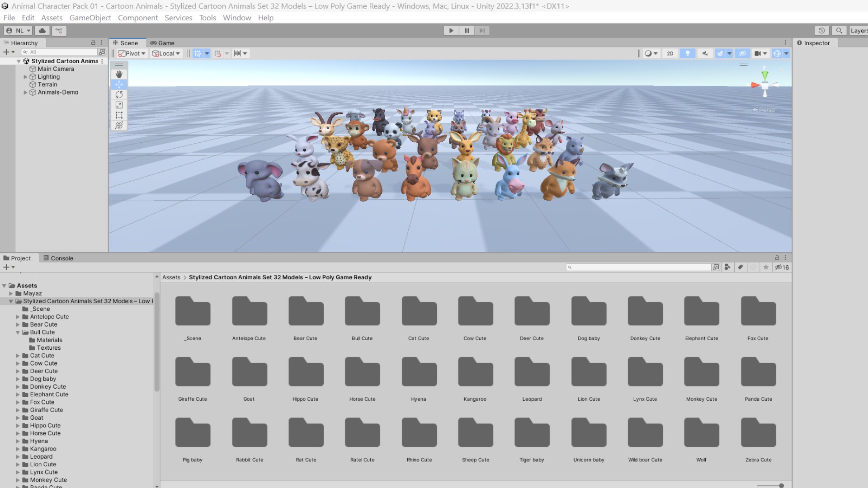Open Project panel three-dot options menu
The image size is (868, 488).
785,258
